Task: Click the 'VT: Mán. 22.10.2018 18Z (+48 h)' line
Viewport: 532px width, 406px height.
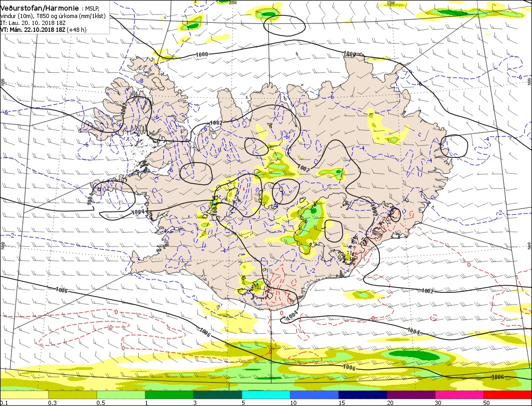Action: [x=44, y=30]
